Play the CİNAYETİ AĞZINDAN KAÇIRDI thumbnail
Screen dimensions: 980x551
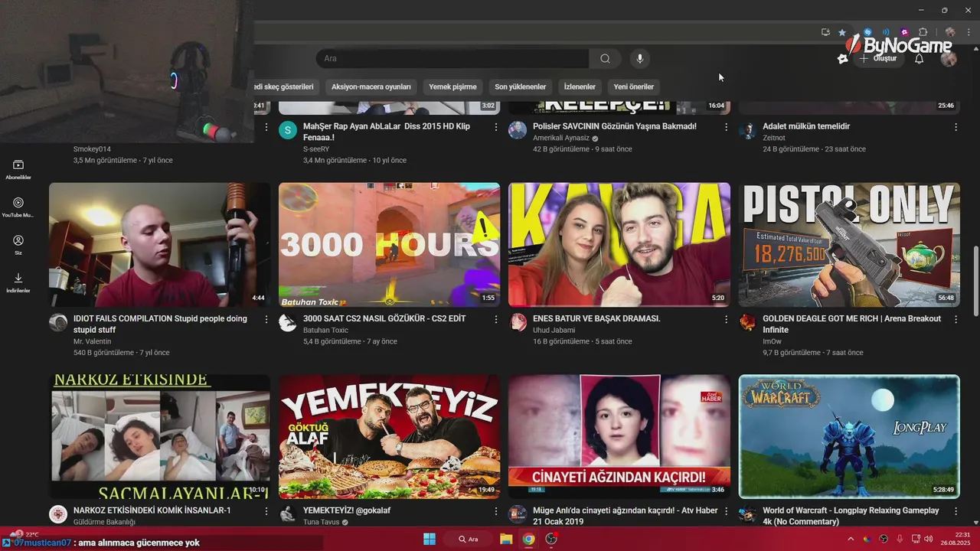coord(619,437)
